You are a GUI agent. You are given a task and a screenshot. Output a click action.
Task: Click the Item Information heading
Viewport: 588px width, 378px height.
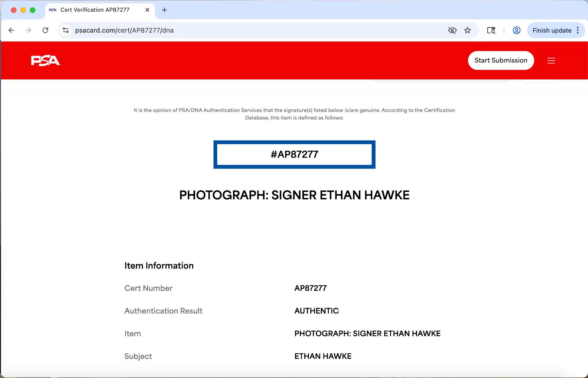[x=159, y=265]
